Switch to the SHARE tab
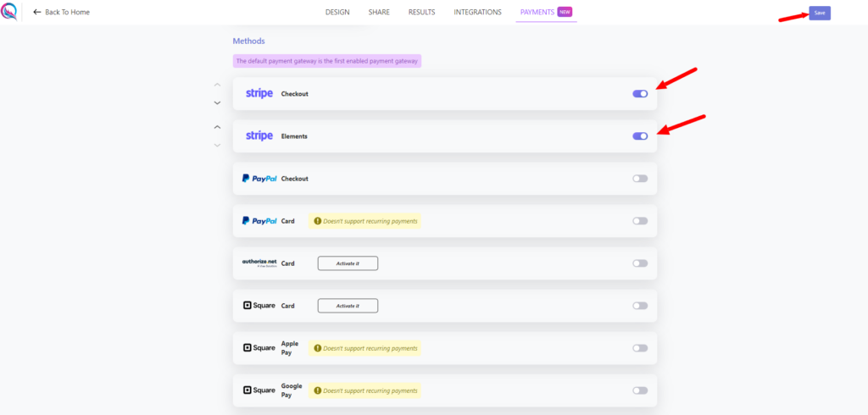868x415 pixels. point(379,12)
